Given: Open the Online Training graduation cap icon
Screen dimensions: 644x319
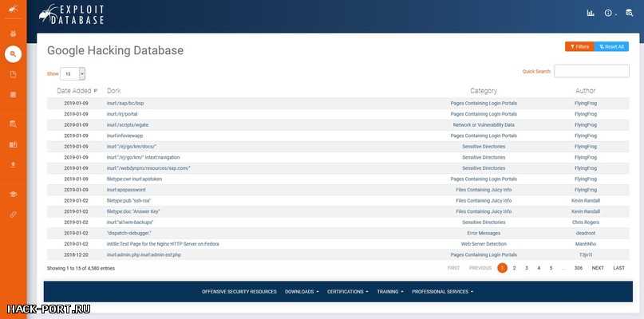Looking at the screenshot, I should (13, 195).
